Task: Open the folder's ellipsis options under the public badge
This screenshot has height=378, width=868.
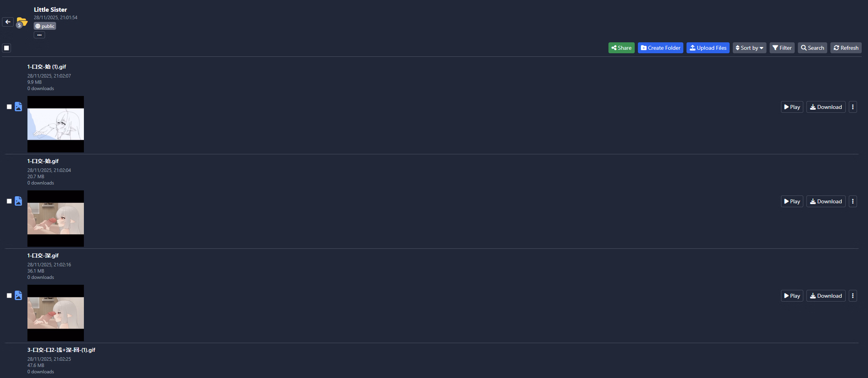Action: point(39,35)
